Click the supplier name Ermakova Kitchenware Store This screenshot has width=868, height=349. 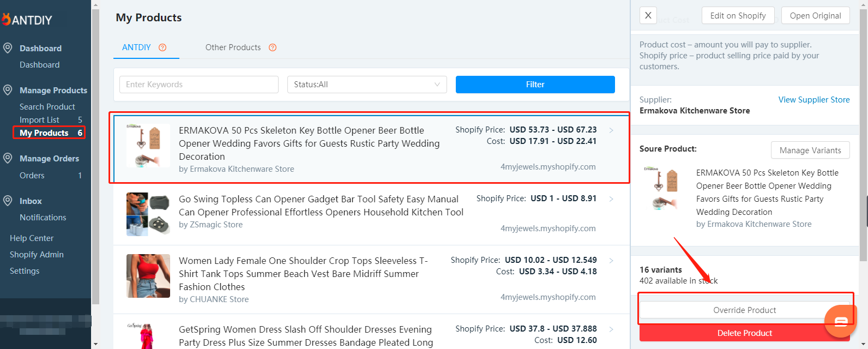click(695, 111)
